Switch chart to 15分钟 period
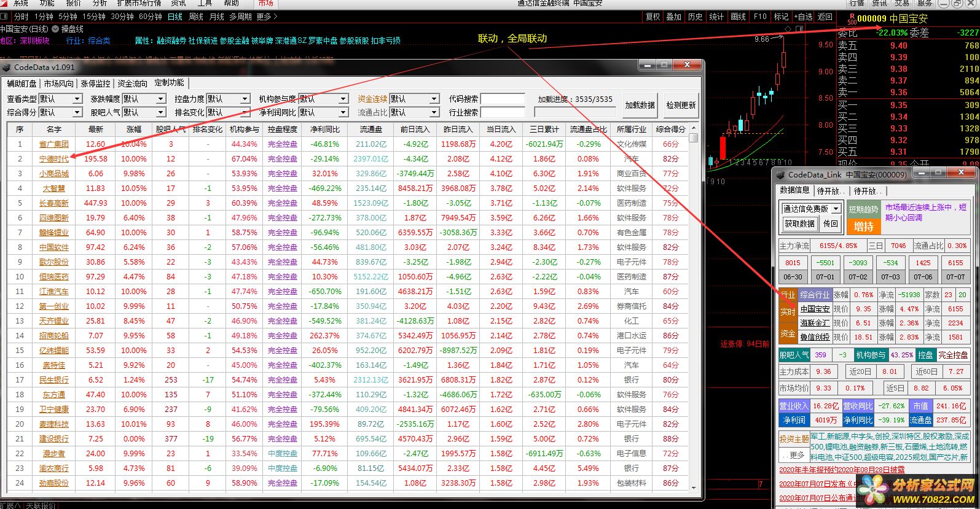980x509 pixels. tap(94, 17)
